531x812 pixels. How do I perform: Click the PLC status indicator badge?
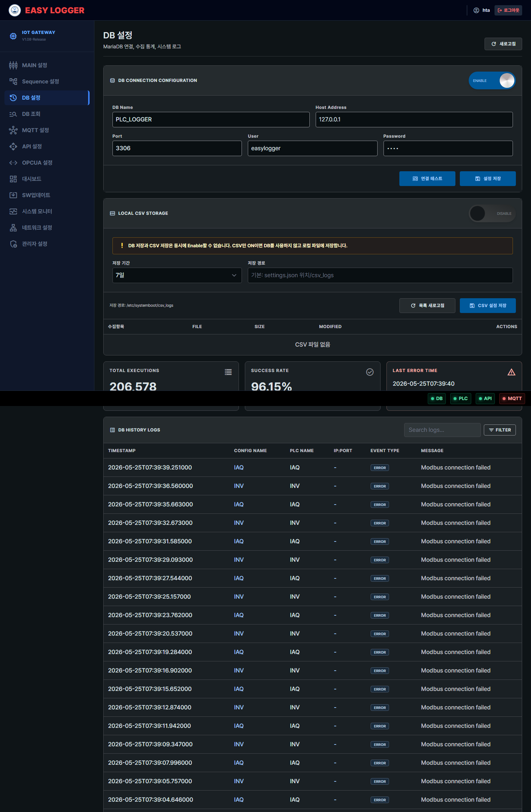click(461, 399)
